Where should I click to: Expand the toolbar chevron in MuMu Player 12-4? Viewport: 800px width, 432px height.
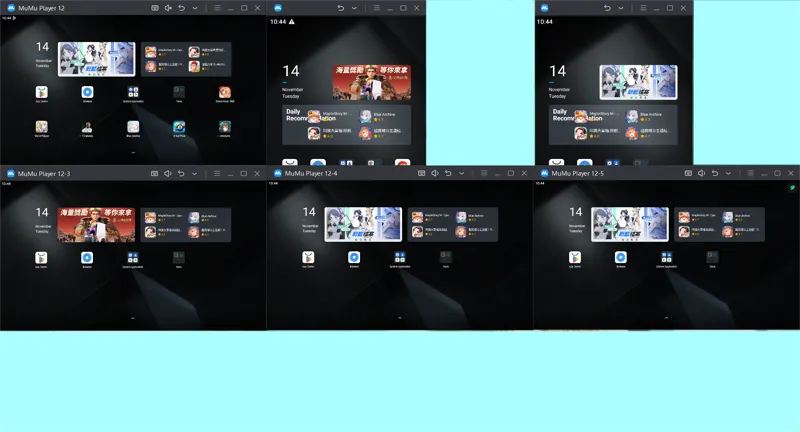461,173
